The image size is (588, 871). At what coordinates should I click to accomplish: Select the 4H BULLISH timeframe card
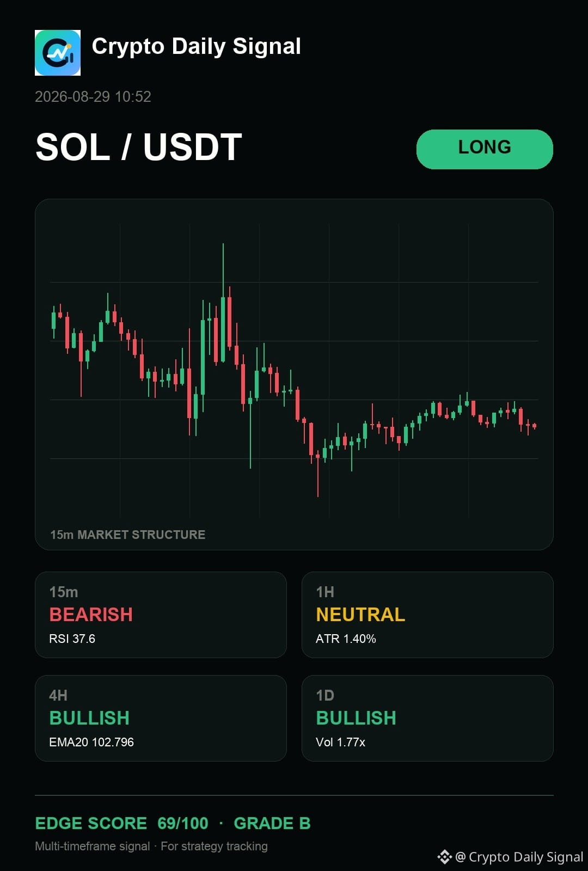(161, 718)
